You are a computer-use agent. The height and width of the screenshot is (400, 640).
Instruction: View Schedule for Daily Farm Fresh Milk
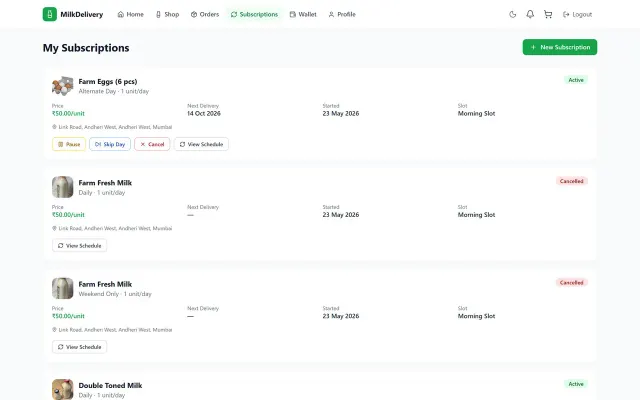pos(80,245)
